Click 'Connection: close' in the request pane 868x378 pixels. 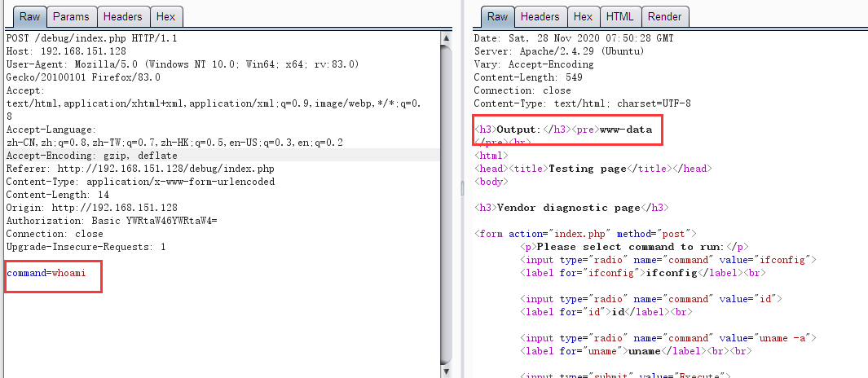click(x=55, y=234)
